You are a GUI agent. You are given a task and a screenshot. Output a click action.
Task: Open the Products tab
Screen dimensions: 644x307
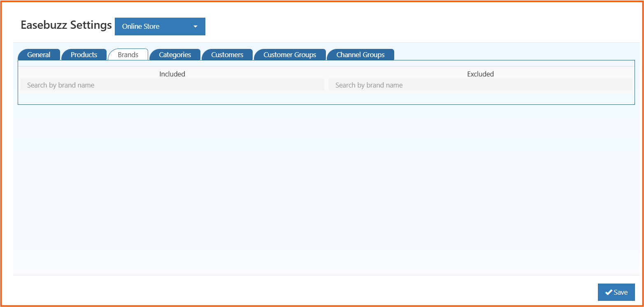(84, 54)
